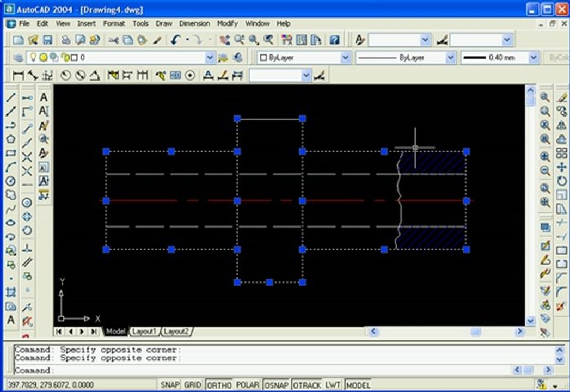Click the vertical scrollbar down arrow of drawing area
This screenshot has width=570, height=392.
point(530,321)
